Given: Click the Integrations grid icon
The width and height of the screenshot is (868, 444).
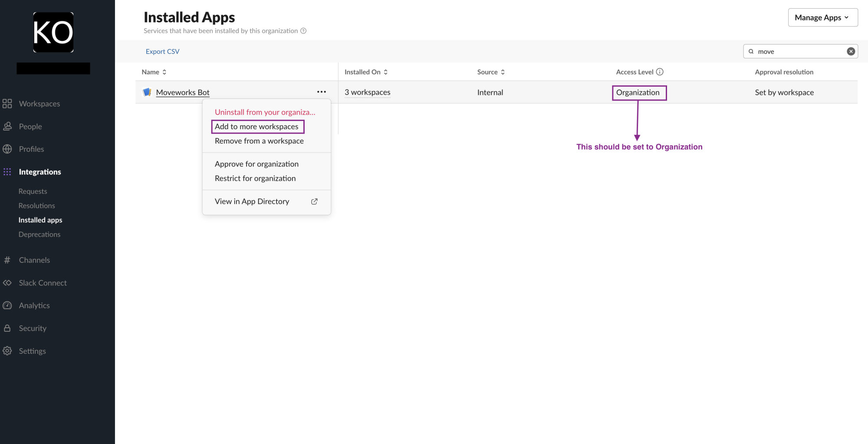Looking at the screenshot, I should pyautogui.click(x=7, y=172).
